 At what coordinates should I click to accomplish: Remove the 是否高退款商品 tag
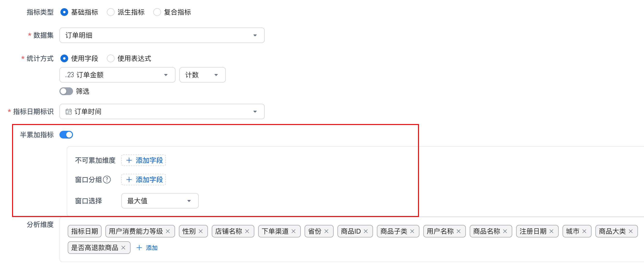(123, 248)
